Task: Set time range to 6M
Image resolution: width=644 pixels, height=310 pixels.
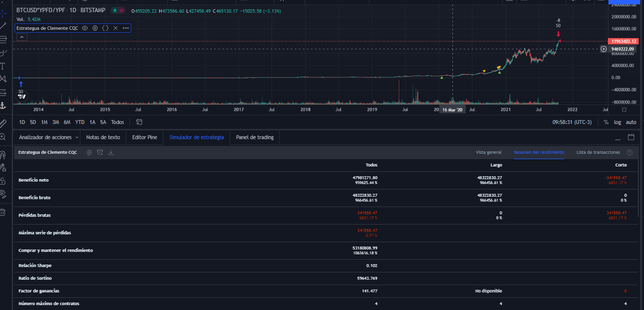Action: 67,122
